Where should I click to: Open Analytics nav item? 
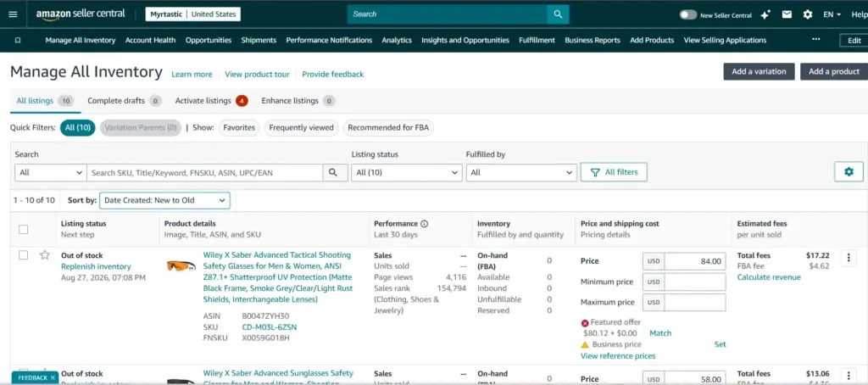[x=397, y=41]
